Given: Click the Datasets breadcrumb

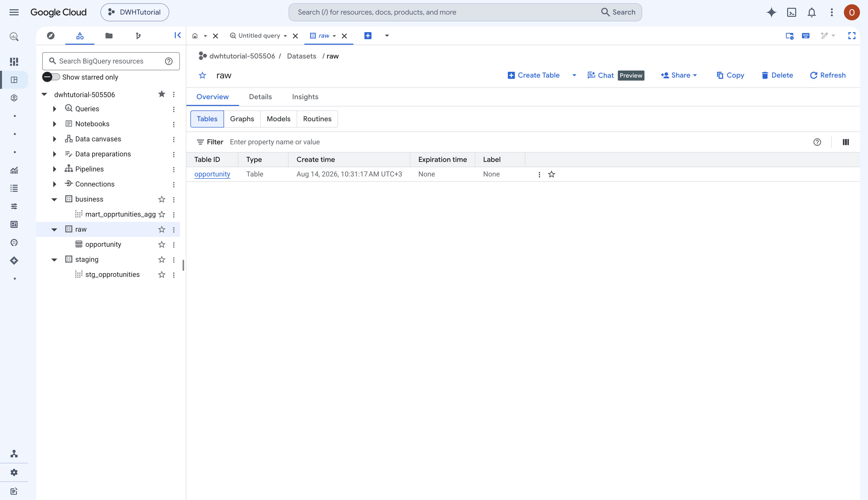Looking at the screenshot, I should pyautogui.click(x=301, y=56).
